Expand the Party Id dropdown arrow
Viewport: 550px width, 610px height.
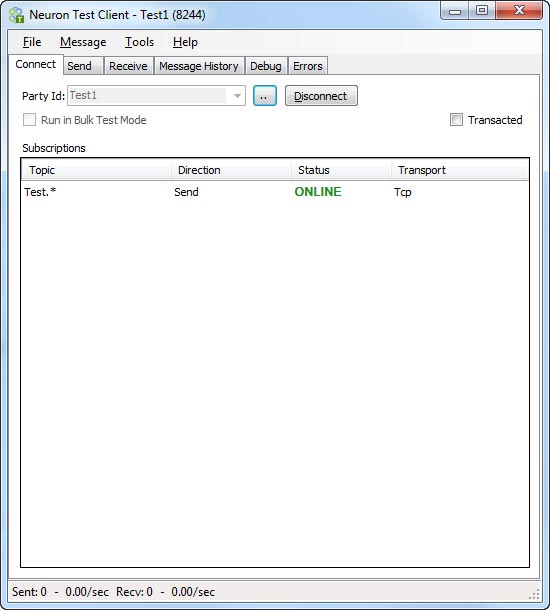click(x=237, y=96)
